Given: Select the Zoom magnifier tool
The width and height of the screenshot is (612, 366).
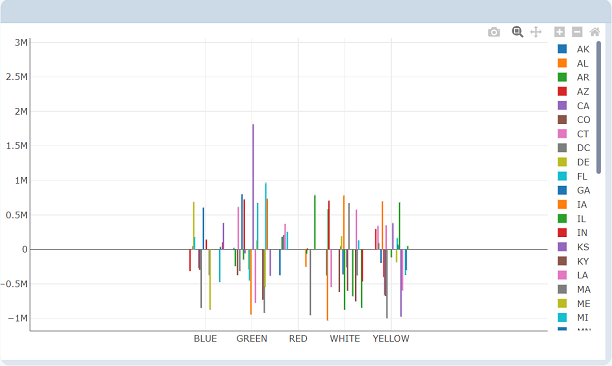Looking at the screenshot, I should [x=518, y=32].
